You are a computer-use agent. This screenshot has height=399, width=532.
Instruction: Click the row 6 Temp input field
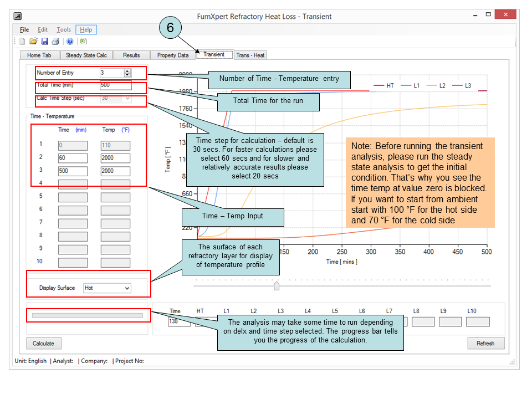115,211
